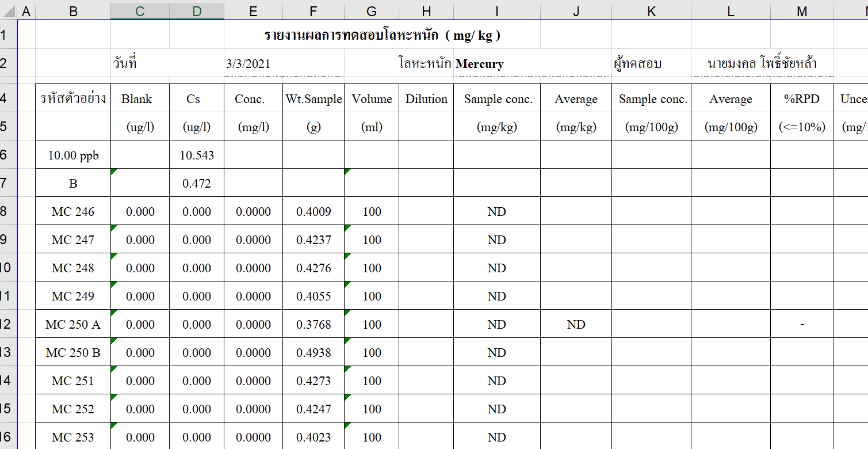The width and height of the screenshot is (868, 449).
Task: Click the report title cell in row 1
Action: [382, 35]
